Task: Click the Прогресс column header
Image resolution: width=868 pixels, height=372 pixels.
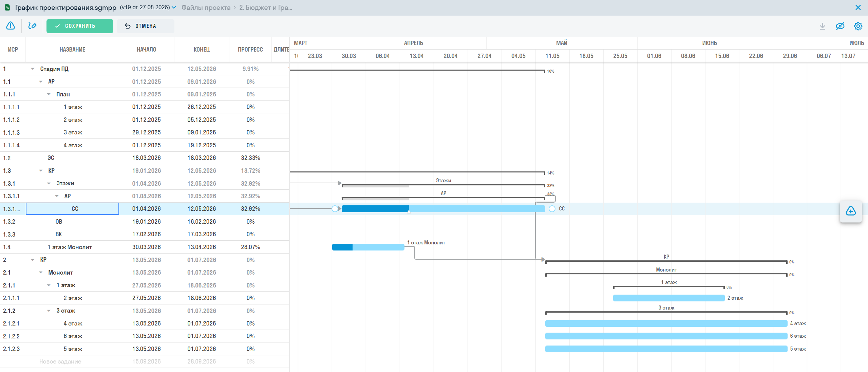Action: pyautogui.click(x=250, y=50)
